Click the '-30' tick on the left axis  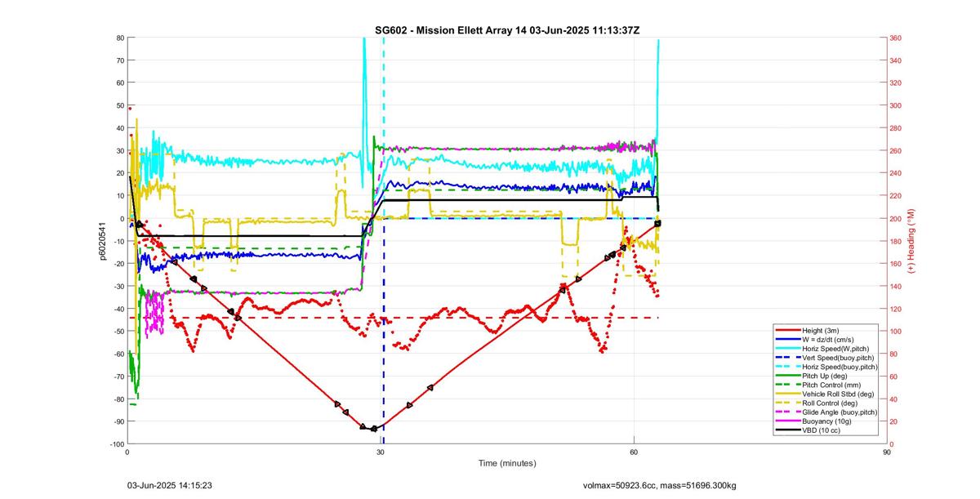[x=118, y=286]
